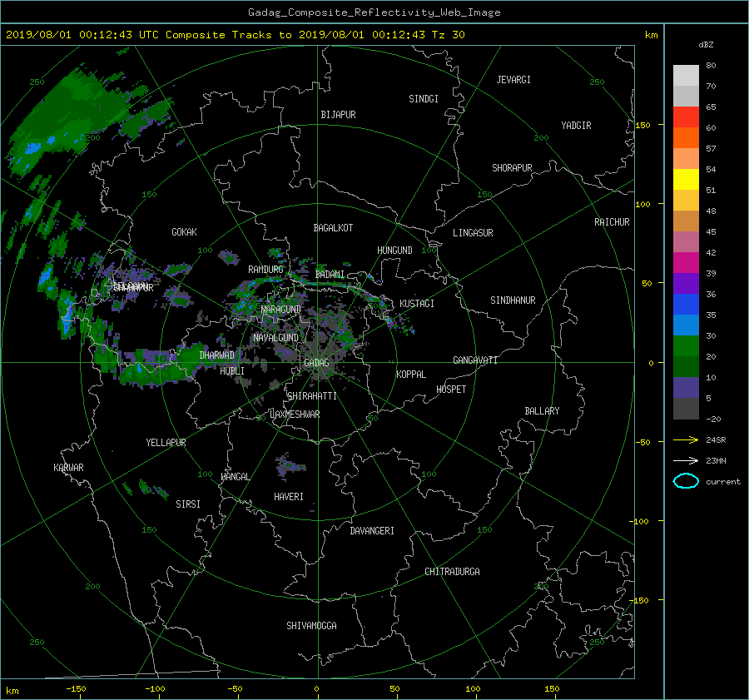Click the GADAG radar center label

pos(316,363)
